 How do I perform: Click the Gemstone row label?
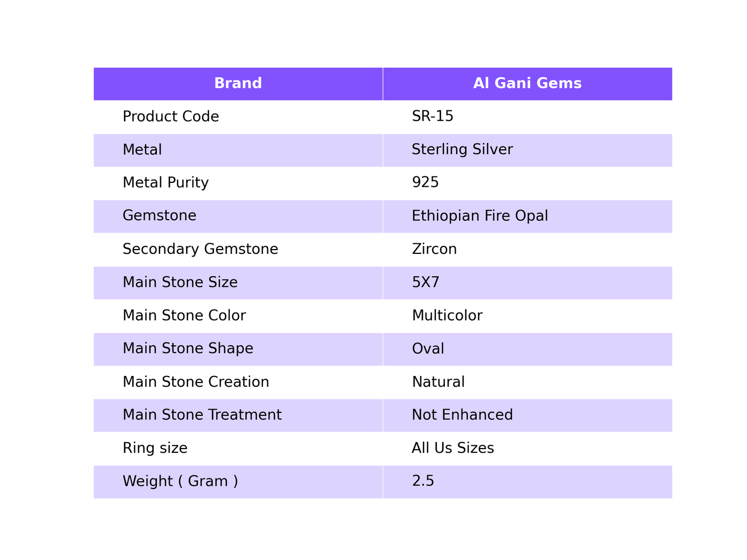click(x=160, y=216)
